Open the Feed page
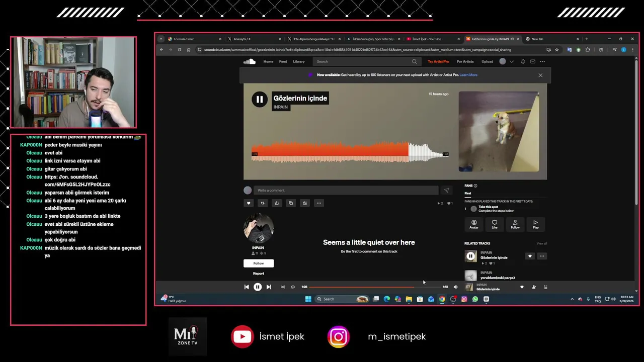This screenshot has width=644, height=362. point(283,61)
